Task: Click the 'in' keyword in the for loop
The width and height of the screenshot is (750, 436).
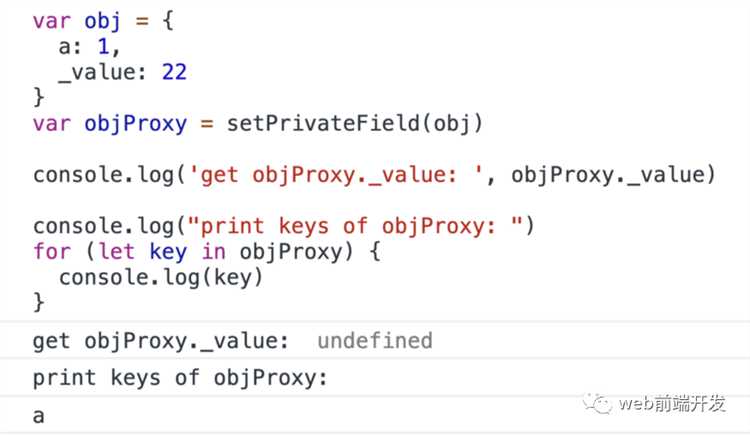Action: [213, 251]
